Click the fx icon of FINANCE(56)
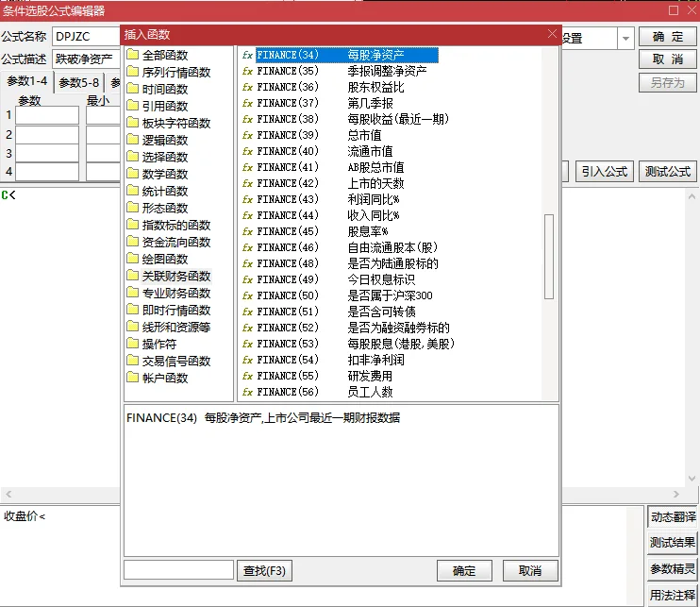The width and height of the screenshot is (700, 607). point(248,392)
